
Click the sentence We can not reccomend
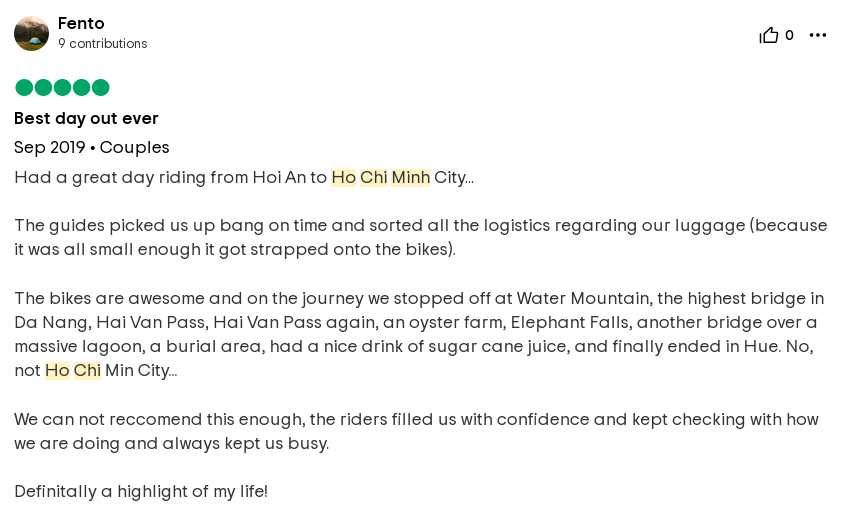click(x=416, y=431)
